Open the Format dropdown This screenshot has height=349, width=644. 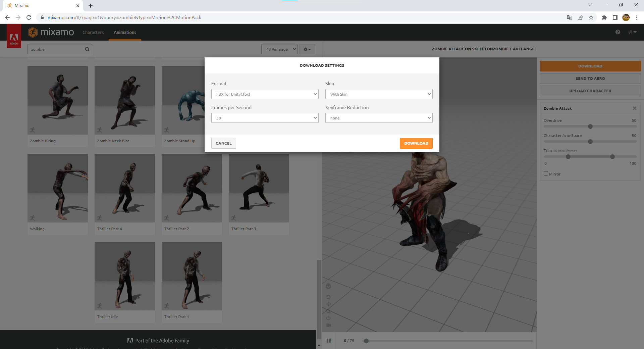(265, 94)
